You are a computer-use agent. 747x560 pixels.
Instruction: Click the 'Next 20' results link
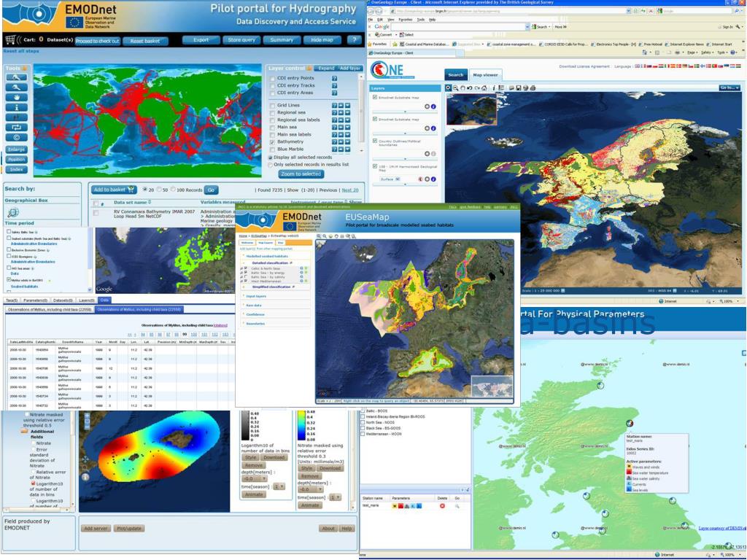350,190
